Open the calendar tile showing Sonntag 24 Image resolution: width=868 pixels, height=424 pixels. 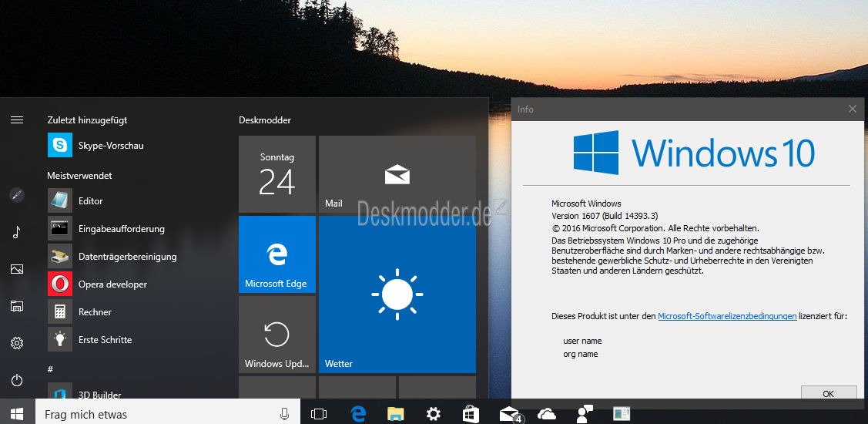(276, 174)
